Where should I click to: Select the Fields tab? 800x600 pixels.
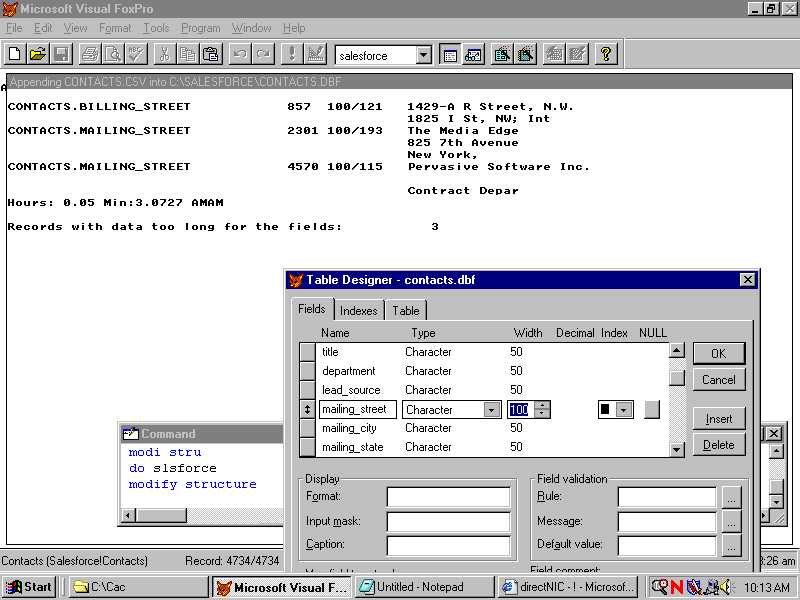312,309
